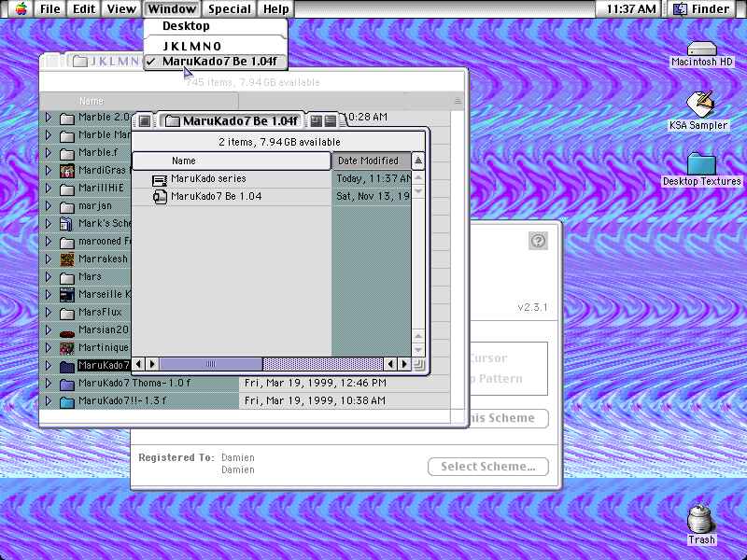
Task: Click the 11:37 AM menu bar clock
Action: 631,8
